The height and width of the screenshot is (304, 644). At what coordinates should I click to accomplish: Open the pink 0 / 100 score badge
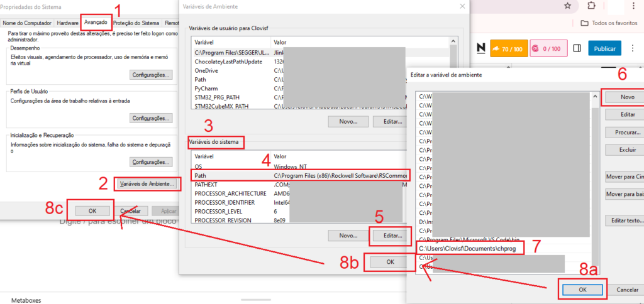[x=547, y=48]
